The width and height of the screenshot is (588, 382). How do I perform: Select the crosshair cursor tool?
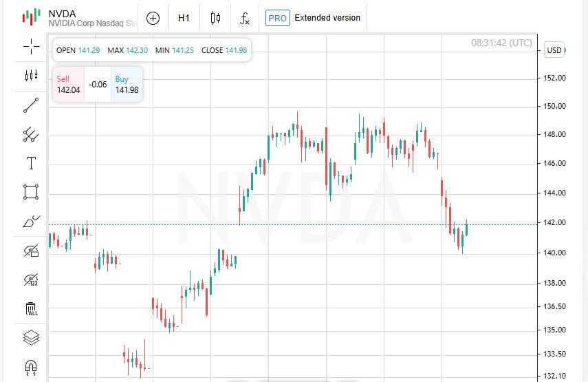coord(31,47)
